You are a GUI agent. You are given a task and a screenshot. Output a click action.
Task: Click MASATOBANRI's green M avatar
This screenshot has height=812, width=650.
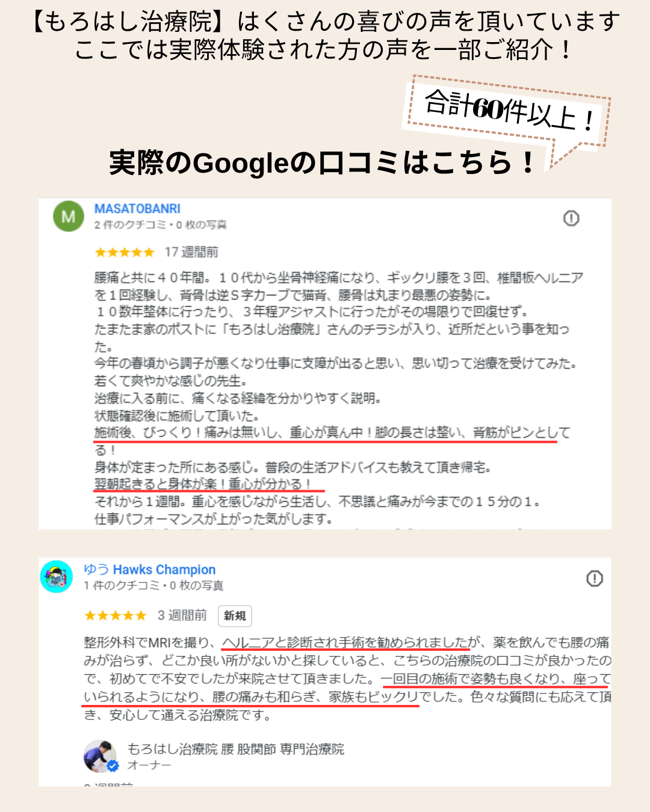tap(69, 216)
